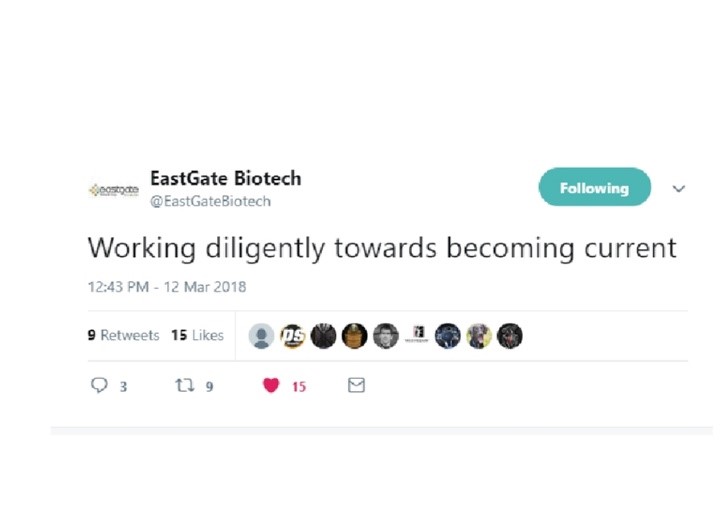This screenshot has height=522, width=723.
Task: Open the 'DS' logo avatar profile
Action: point(292,336)
